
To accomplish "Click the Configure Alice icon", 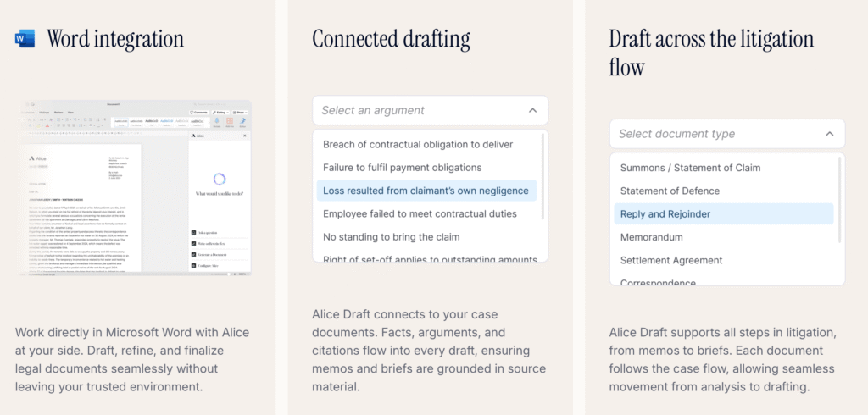I will coord(194,266).
